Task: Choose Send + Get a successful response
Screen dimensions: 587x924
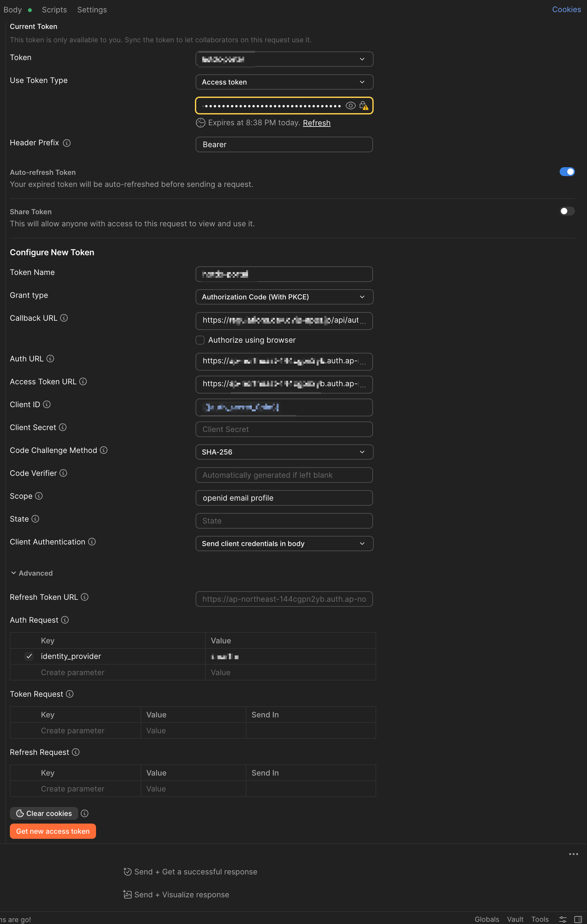Action: (x=196, y=872)
